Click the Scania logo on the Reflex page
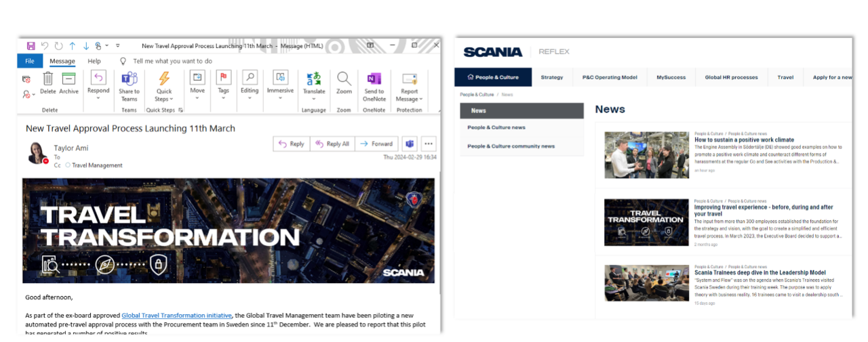Screen dimensions: 868x342 (493, 52)
